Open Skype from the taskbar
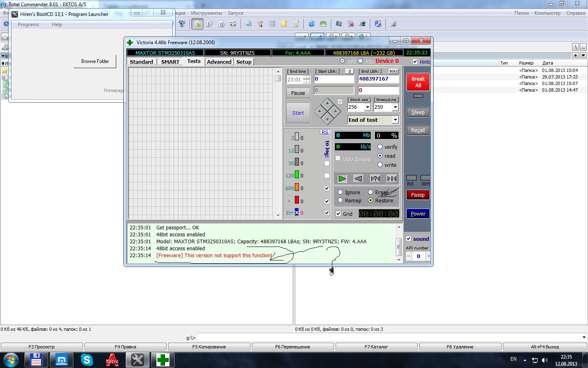 (87, 360)
